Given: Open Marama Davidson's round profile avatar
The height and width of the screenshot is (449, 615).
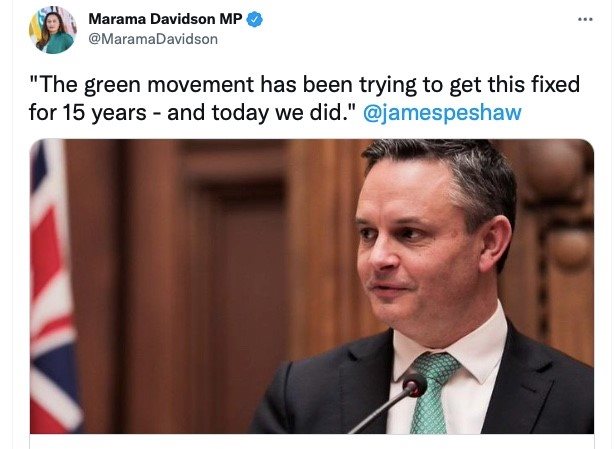Looking at the screenshot, I should (x=53, y=30).
